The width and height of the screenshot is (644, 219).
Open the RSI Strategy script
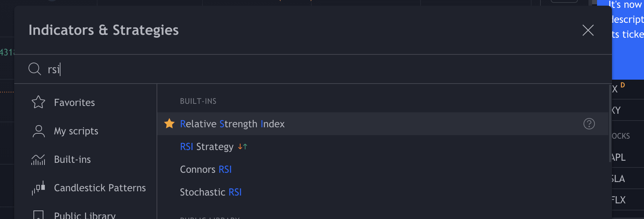pos(207,146)
